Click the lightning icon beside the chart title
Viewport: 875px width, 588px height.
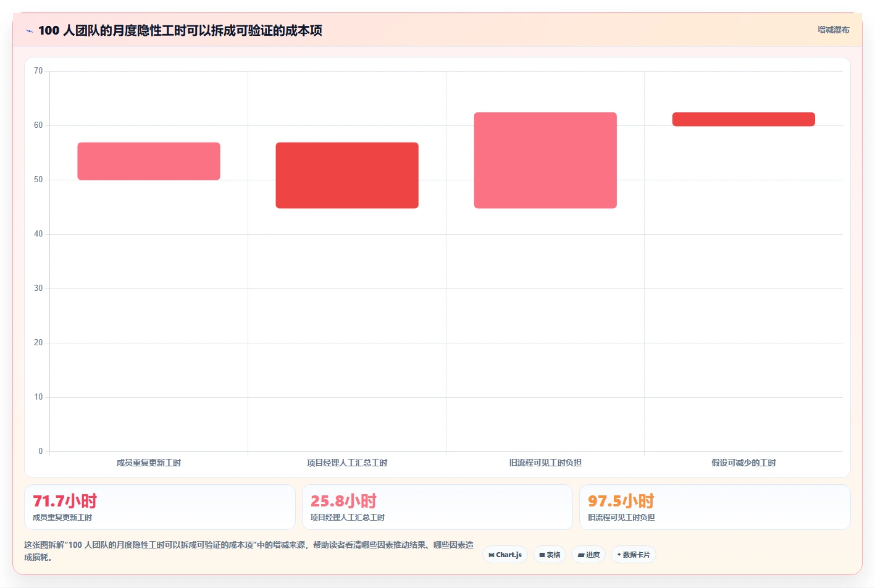pyautogui.click(x=29, y=31)
